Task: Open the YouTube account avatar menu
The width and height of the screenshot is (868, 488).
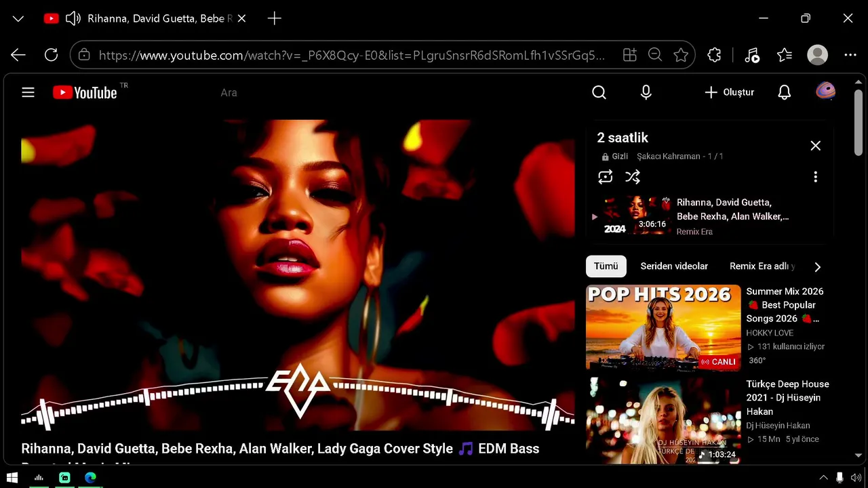Action: (825, 91)
